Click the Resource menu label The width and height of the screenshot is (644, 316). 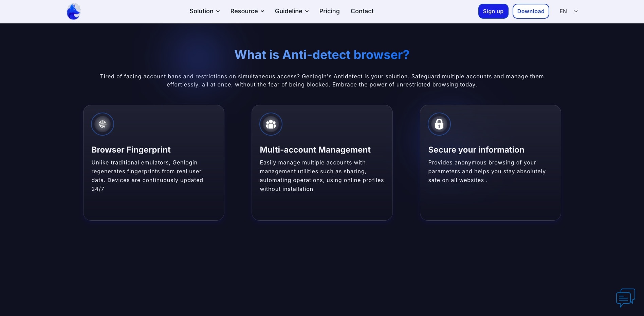[x=244, y=11]
